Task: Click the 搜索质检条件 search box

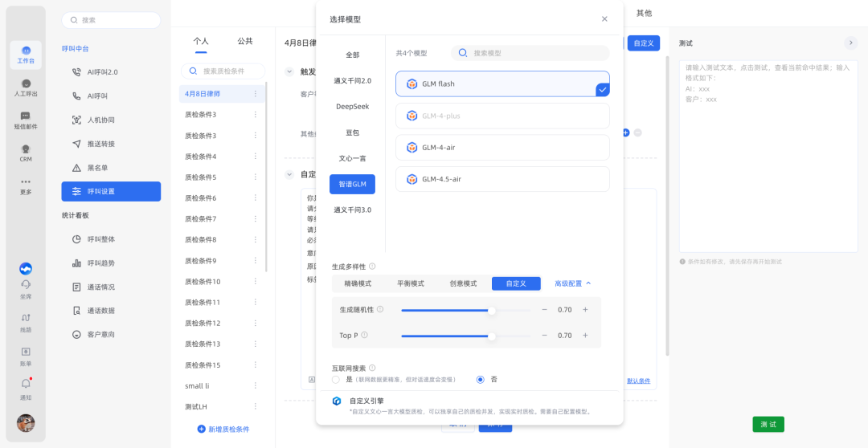Action: click(x=223, y=71)
